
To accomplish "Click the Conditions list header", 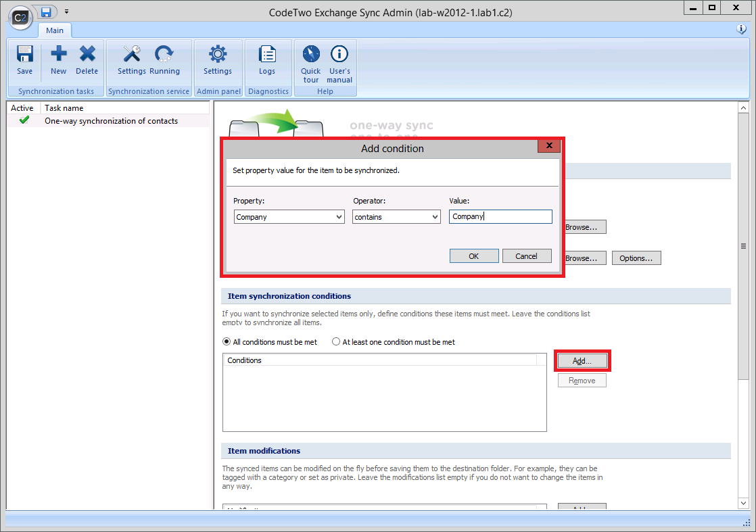I will click(380, 360).
